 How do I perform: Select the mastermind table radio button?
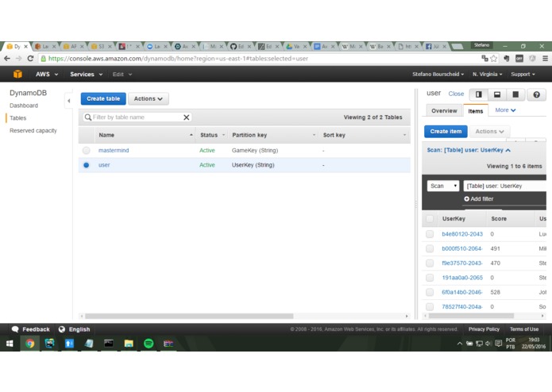click(x=87, y=151)
